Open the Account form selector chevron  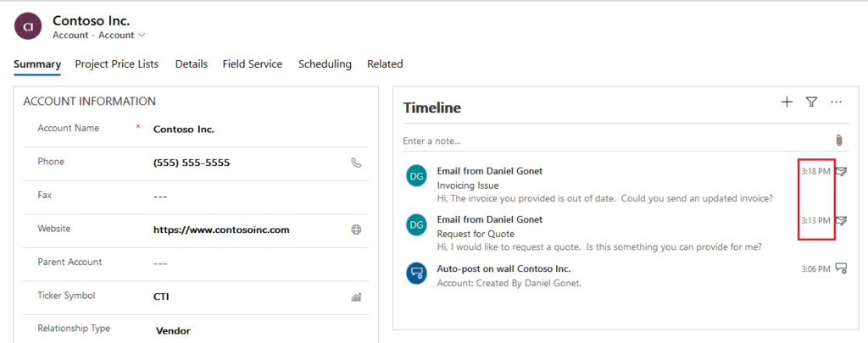point(142,36)
